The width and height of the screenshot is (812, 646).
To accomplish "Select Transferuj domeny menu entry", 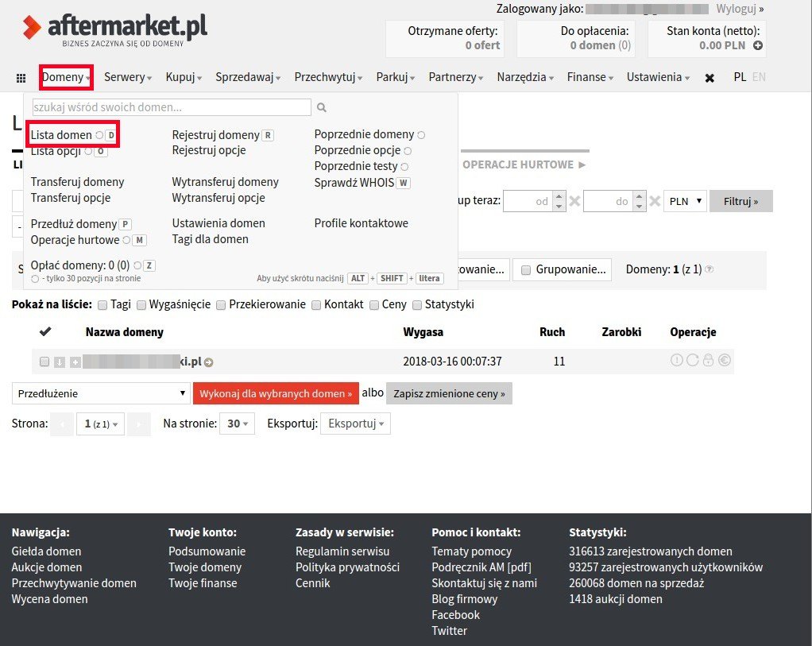I will pyautogui.click(x=77, y=182).
